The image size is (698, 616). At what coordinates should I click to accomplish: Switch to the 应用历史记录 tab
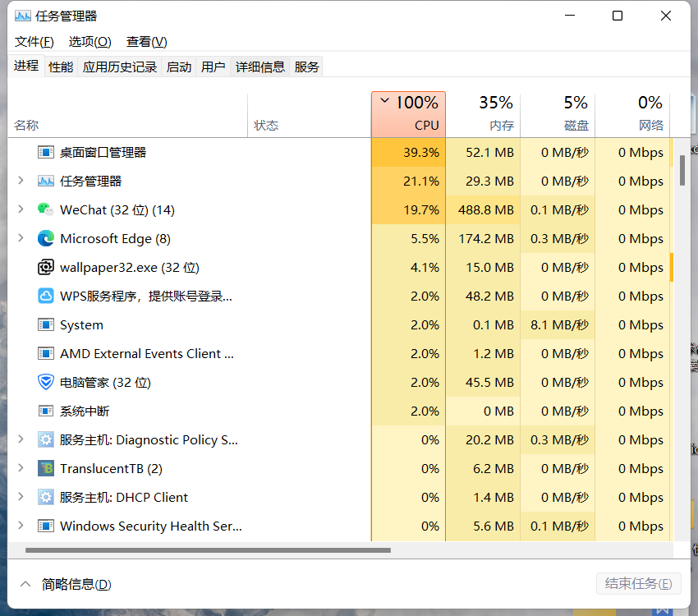tap(120, 67)
